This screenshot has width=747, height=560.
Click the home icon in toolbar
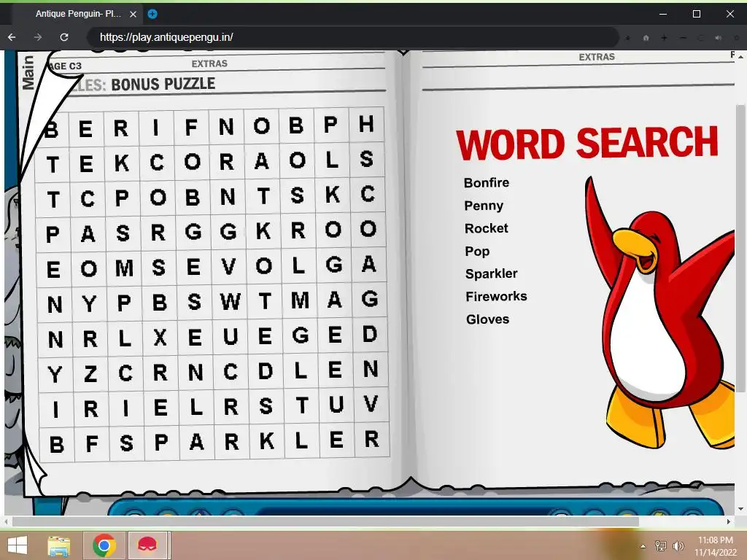coord(646,38)
